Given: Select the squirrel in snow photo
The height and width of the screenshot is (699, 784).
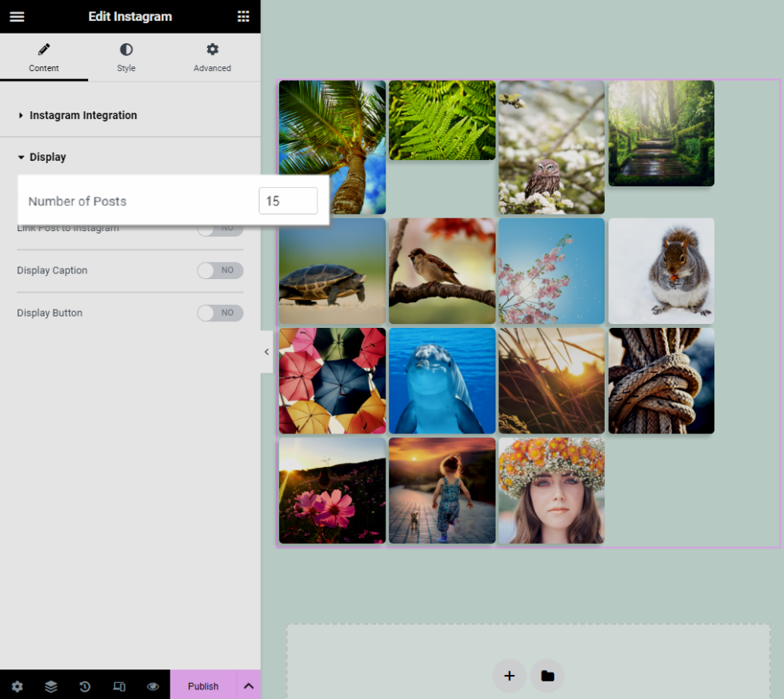Looking at the screenshot, I should [662, 271].
